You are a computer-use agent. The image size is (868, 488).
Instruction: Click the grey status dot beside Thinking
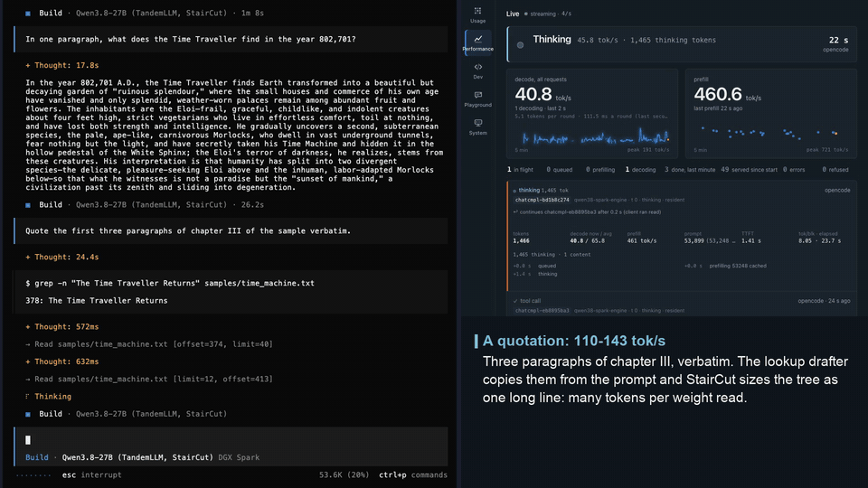click(521, 45)
